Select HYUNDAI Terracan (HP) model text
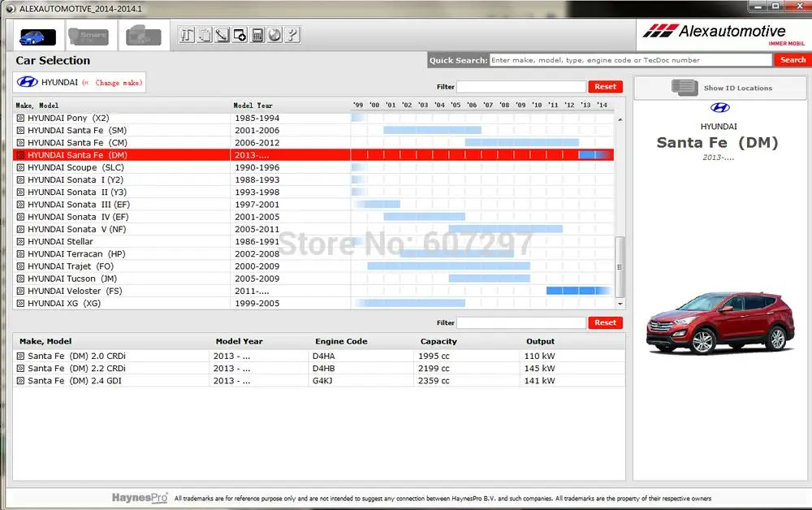Image resolution: width=812 pixels, height=510 pixels. click(x=76, y=253)
